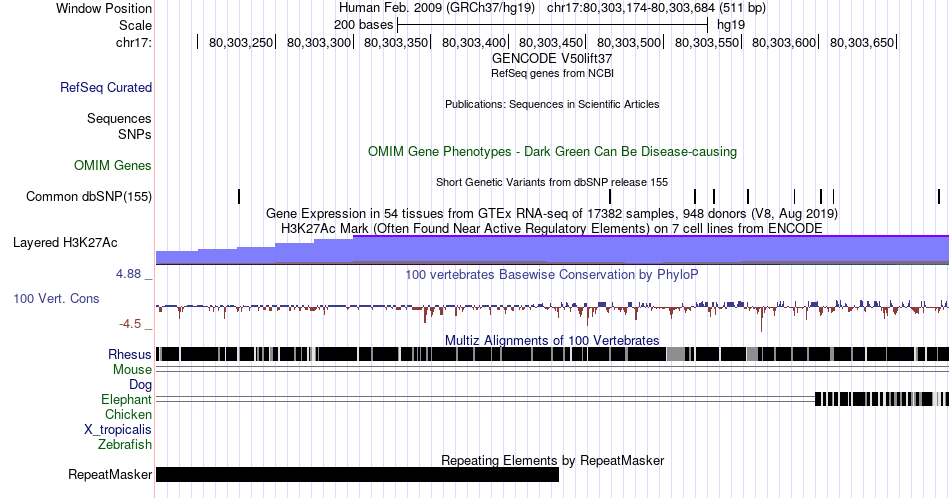Open the OMIM Genes track label
Screen dimensions: 950x498
pos(113,165)
